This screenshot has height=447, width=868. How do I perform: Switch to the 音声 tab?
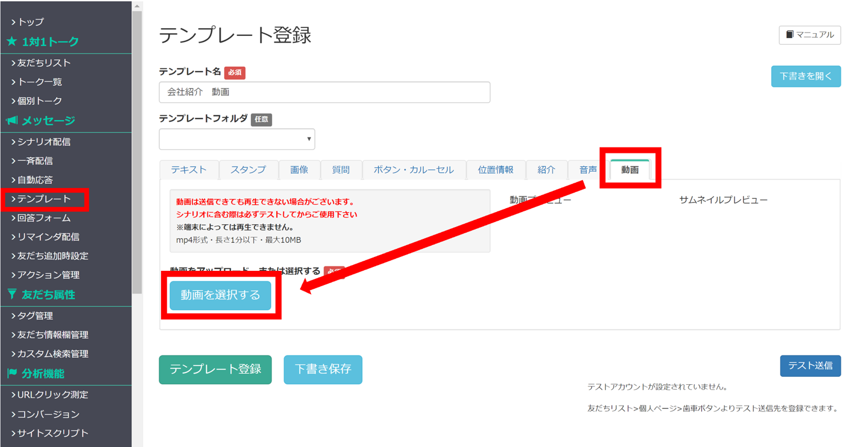pos(588,170)
